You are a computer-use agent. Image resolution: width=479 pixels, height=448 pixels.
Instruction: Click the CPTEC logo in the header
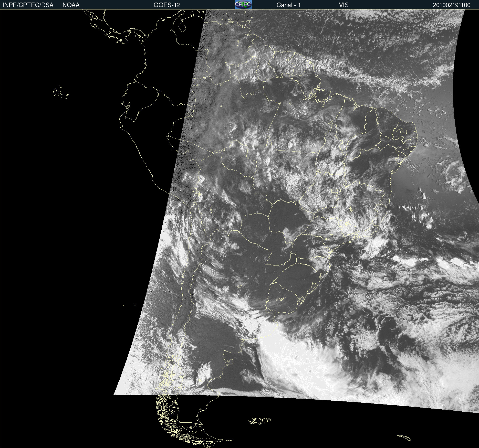243,5
